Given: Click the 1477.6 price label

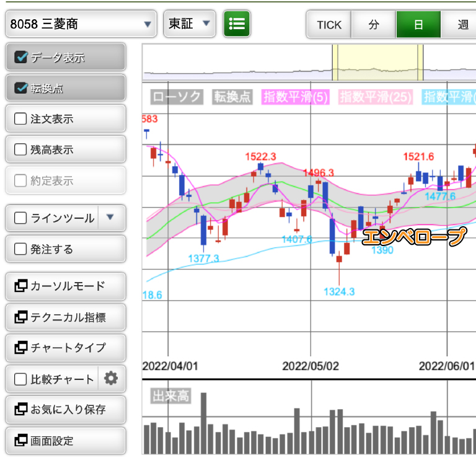Looking at the screenshot, I should click(440, 196).
